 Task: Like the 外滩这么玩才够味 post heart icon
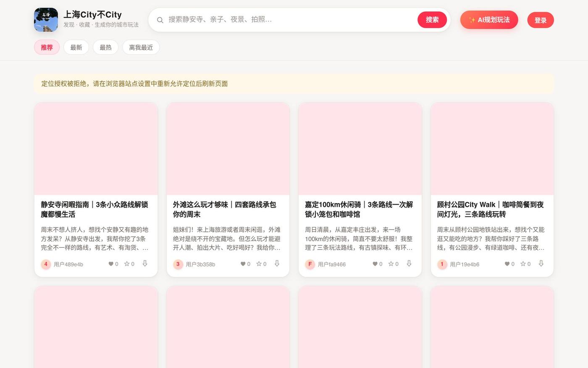pos(243,264)
